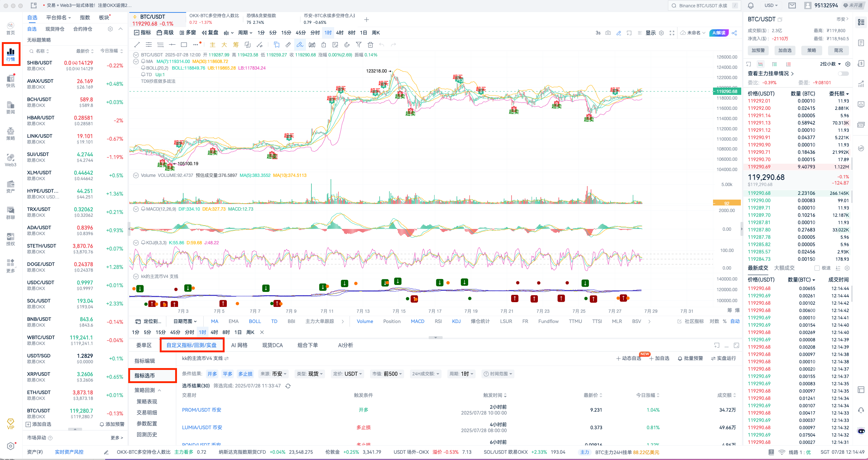This screenshot has width=868, height=460.
Task: Click the 加预警 button
Action: [758, 51]
